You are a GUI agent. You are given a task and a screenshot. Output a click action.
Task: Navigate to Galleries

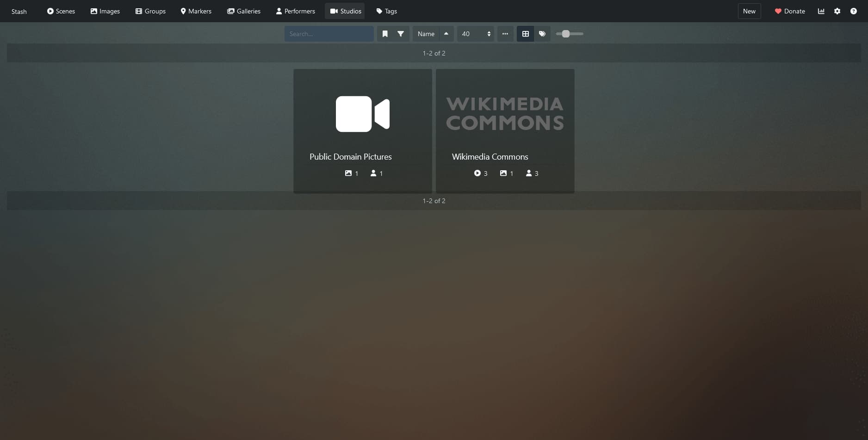(x=244, y=11)
